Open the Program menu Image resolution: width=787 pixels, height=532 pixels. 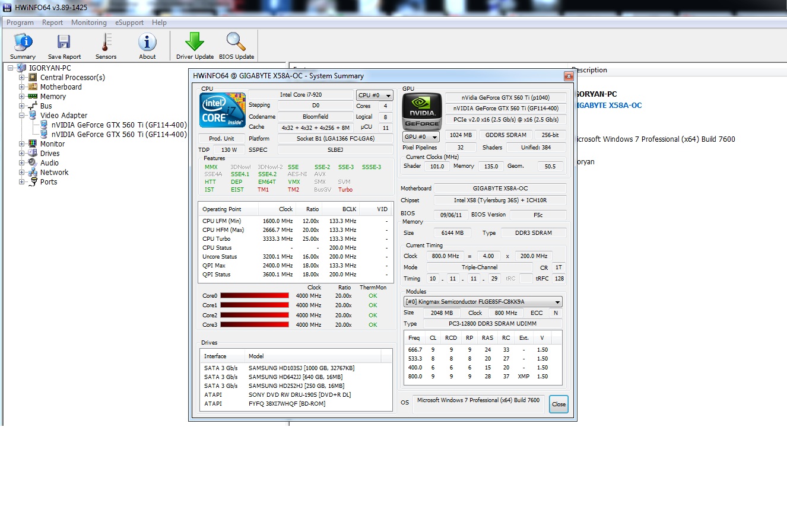click(20, 23)
